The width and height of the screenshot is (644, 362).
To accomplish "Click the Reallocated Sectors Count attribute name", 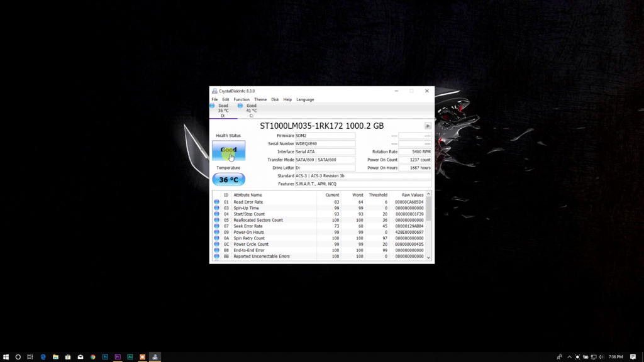I will click(x=258, y=220).
